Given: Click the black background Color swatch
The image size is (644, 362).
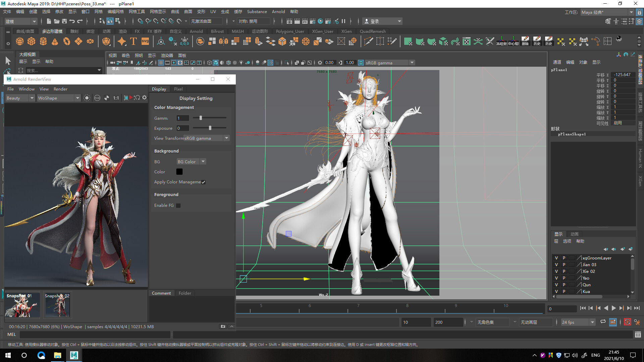Looking at the screenshot, I should pyautogui.click(x=179, y=172).
